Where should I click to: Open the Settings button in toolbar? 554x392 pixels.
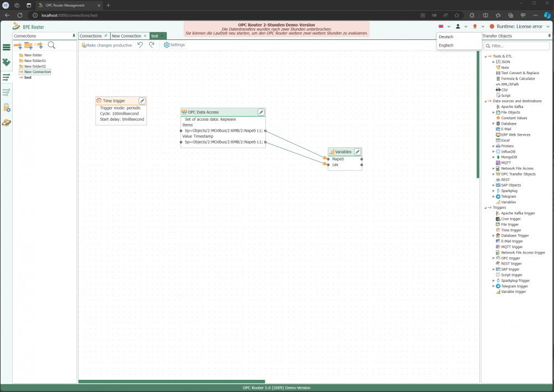[x=174, y=45]
